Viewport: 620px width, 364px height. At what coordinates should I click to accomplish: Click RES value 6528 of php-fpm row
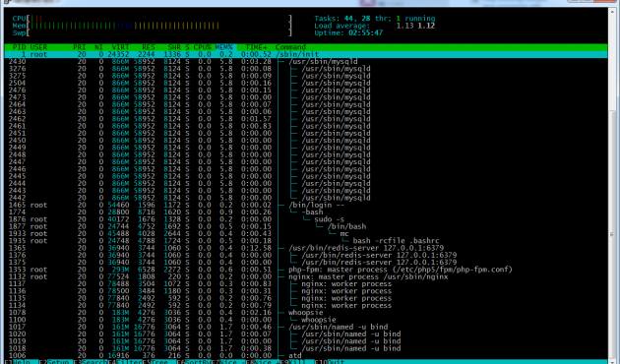(147, 270)
